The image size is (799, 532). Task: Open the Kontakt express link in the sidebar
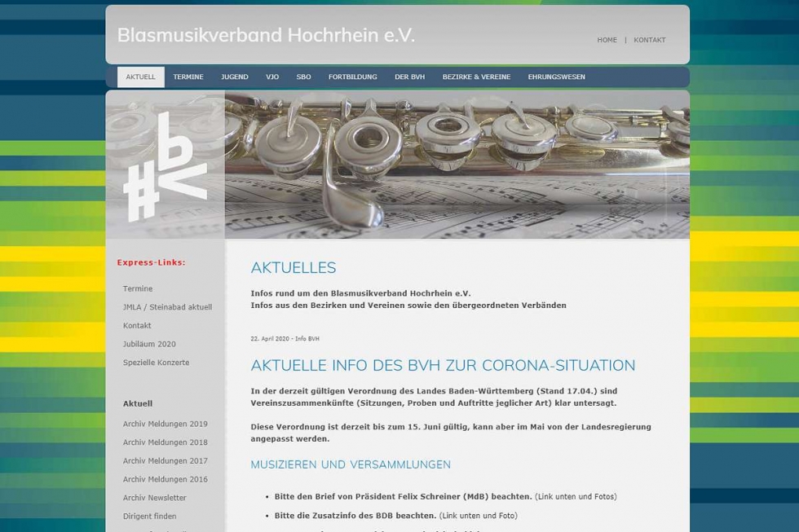(137, 325)
